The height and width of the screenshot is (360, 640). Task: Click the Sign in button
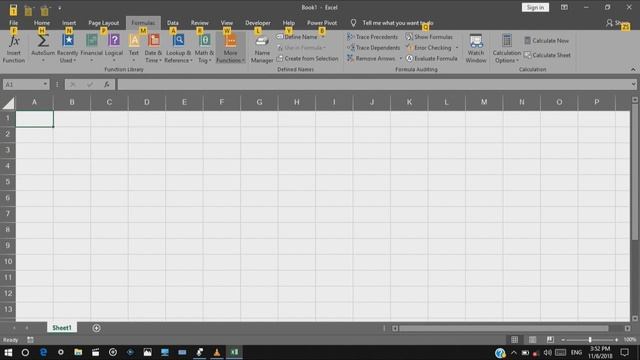[535, 7]
